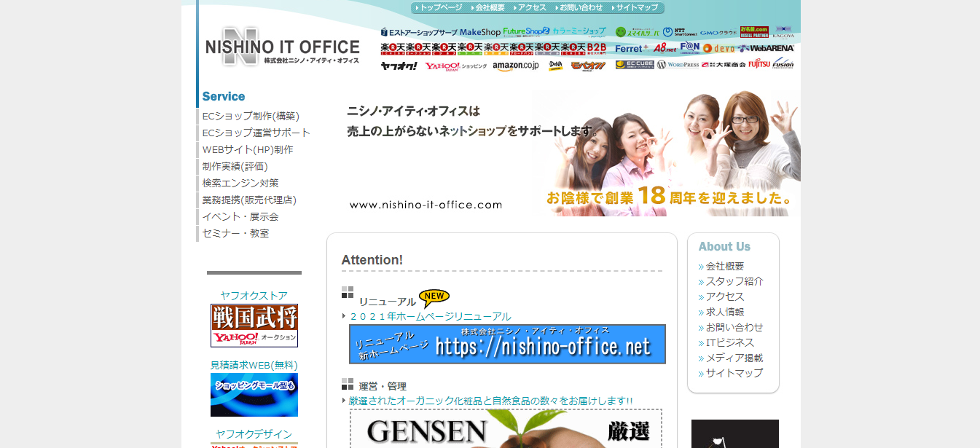The width and height of the screenshot is (980, 448).
Task: Open the 見積請求WEB(無料) link
Action: tap(254, 364)
